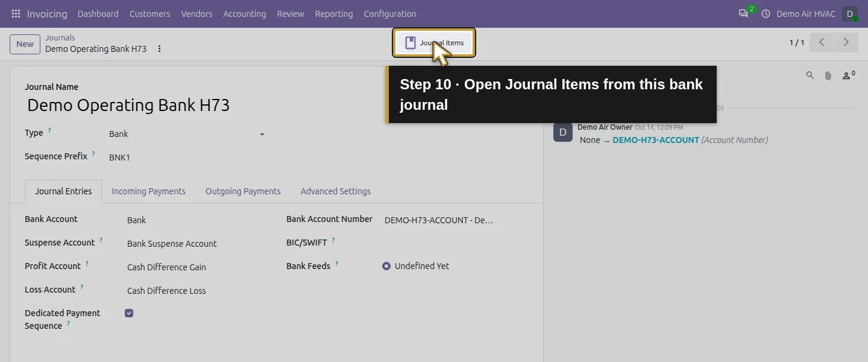The height and width of the screenshot is (362, 868).
Task: Show help tooltip for Loss Account
Action: click(x=81, y=287)
